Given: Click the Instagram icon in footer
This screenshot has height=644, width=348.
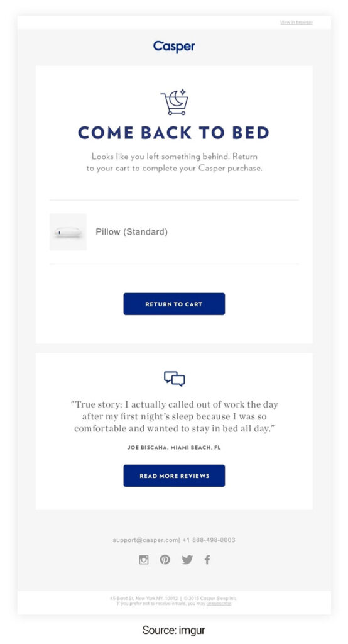Looking at the screenshot, I should click(144, 559).
